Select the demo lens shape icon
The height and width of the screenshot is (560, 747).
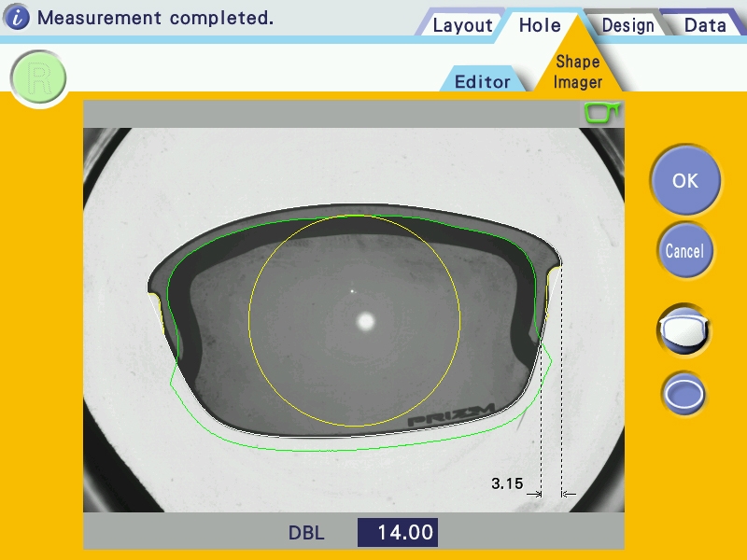[x=684, y=330]
